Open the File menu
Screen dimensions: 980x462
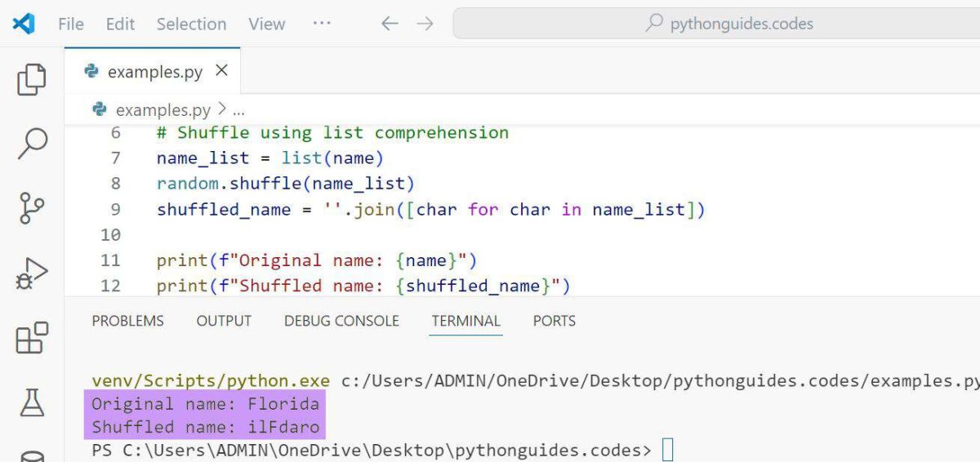coord(71,24)
